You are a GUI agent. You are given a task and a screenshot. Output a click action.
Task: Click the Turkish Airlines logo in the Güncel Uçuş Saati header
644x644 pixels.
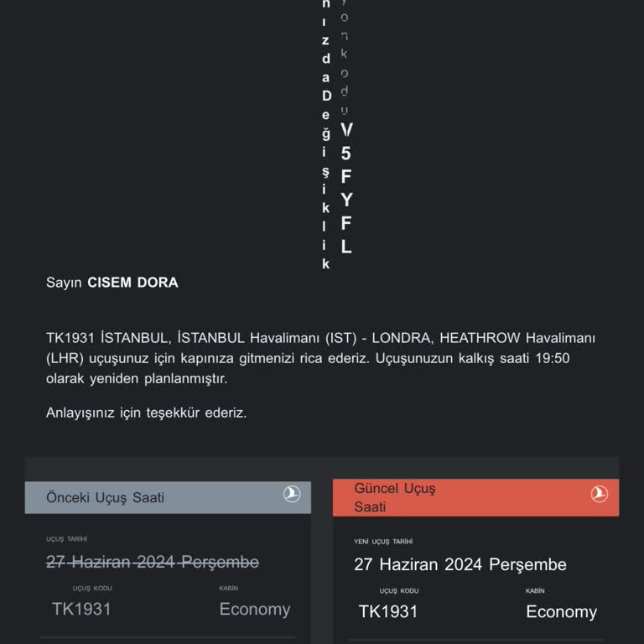coord(599,495)
